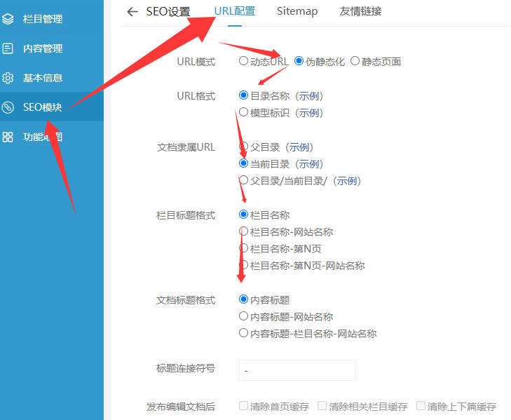Open SEO模块 in the sidebar
The height and width of the screenshot is (420, 511).
click(52, 107)
